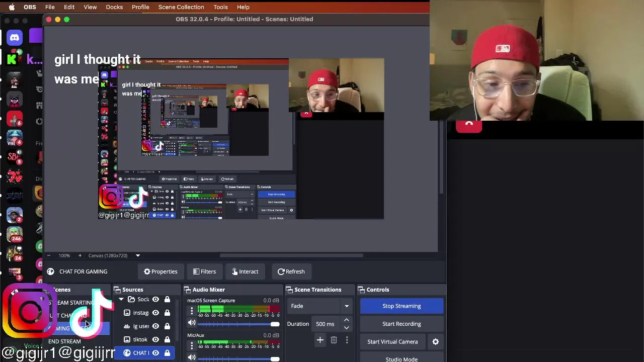Screen dimensions: 644x362
Task: Unlock the ig user source lock
Action: (x=167, y=326)
